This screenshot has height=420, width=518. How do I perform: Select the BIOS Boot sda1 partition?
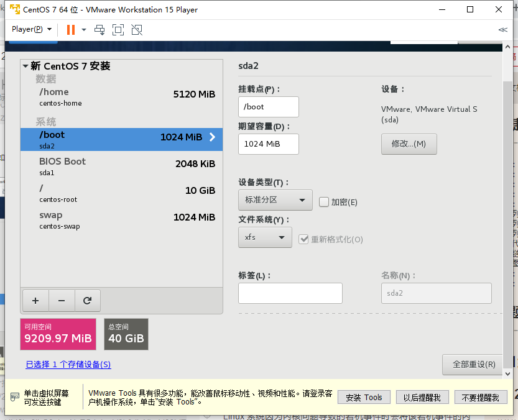pyautogui.click(x=122, y=167)
